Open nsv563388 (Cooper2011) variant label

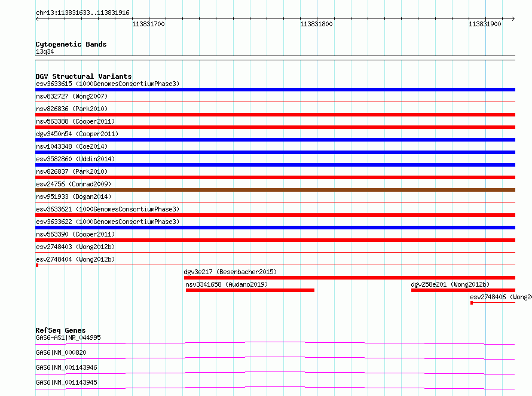click(75, 121)
